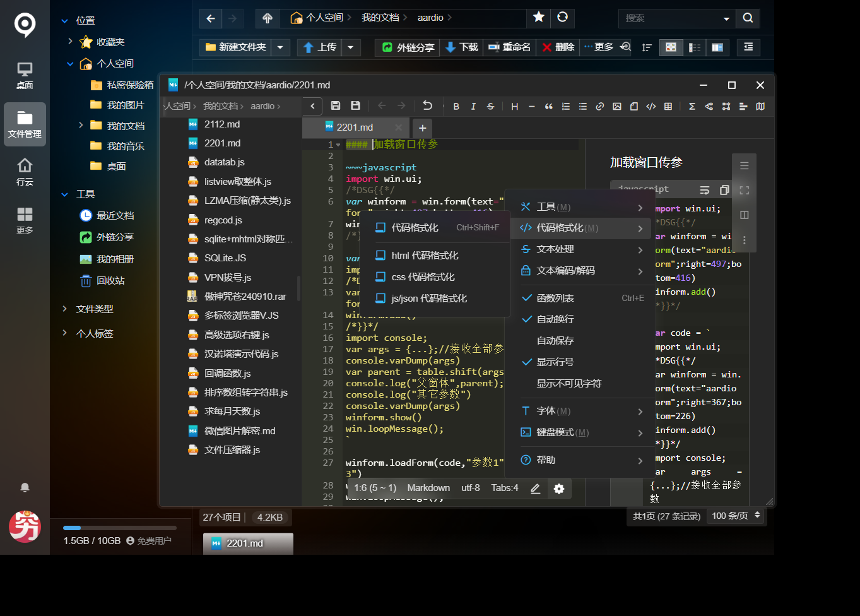Click the pencil icon in the editor status bar
Screen dimensions: 860x616
tap(536, 489)
